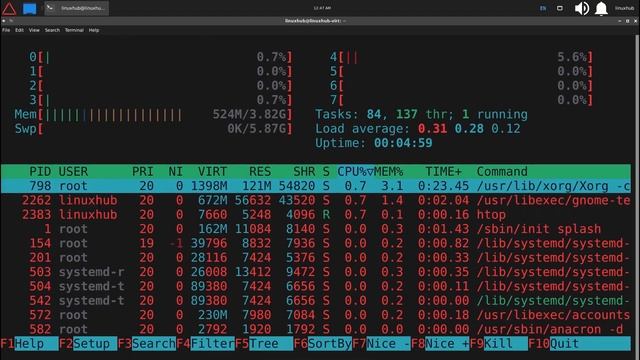The width and height of the screenshot is (640, 360).
Task: Select the anacron process row PID 582
Action: pos(316,329)
